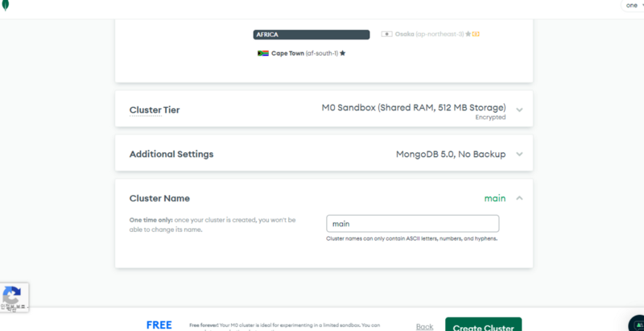The width and height of the screenshot is (644, 331).
Task: Click the reCAPTCHA badge icon
Action: [14, 297]
